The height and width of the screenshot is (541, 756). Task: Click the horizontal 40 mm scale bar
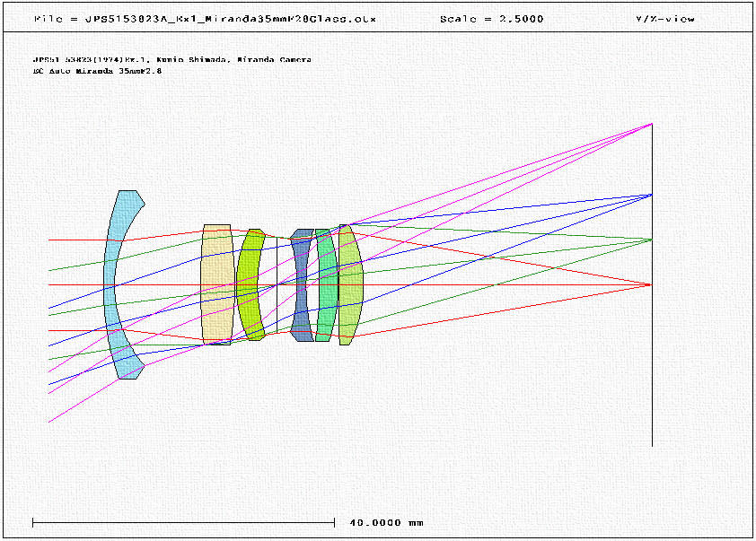point(183,523)
